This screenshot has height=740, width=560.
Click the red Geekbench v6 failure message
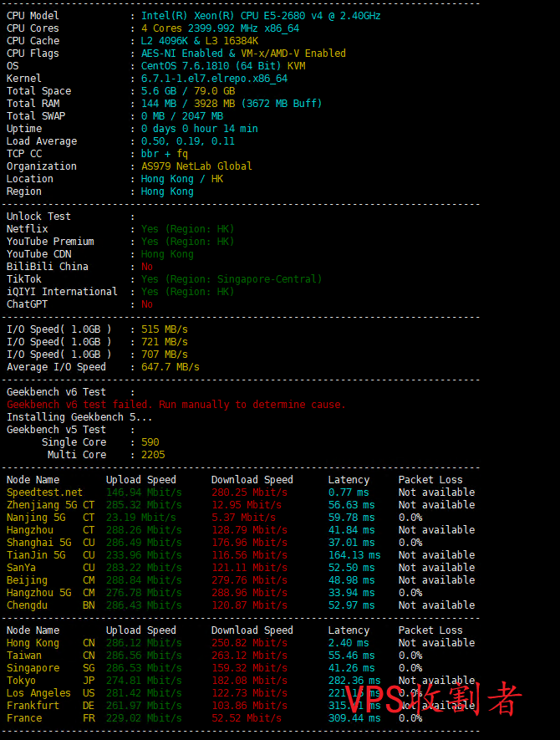[x=176, y=405]
